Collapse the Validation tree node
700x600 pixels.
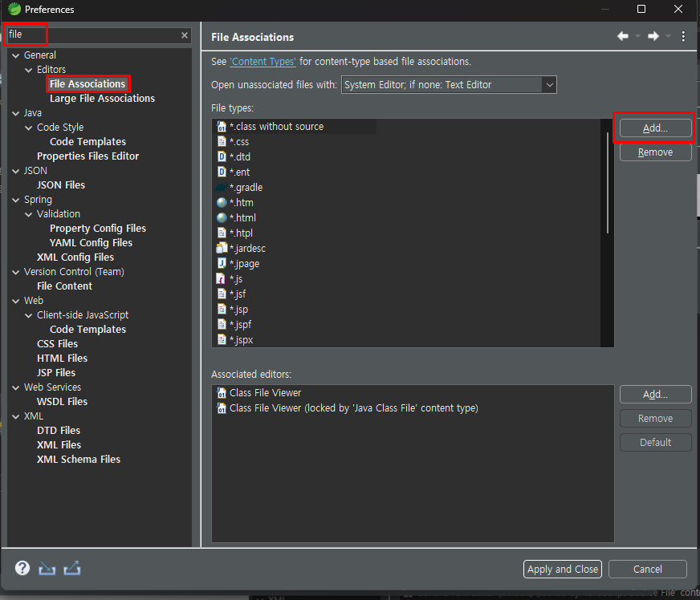(29, 215)
